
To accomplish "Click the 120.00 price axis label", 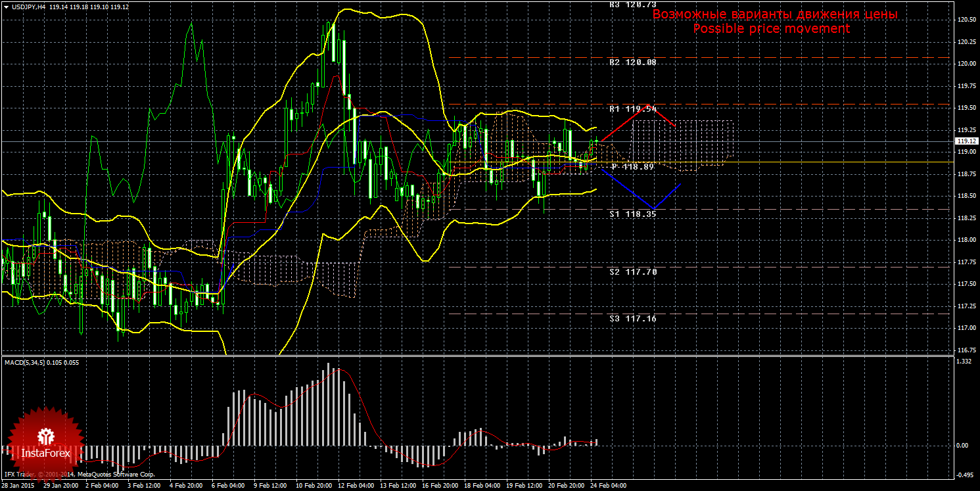I will point(966,64).
